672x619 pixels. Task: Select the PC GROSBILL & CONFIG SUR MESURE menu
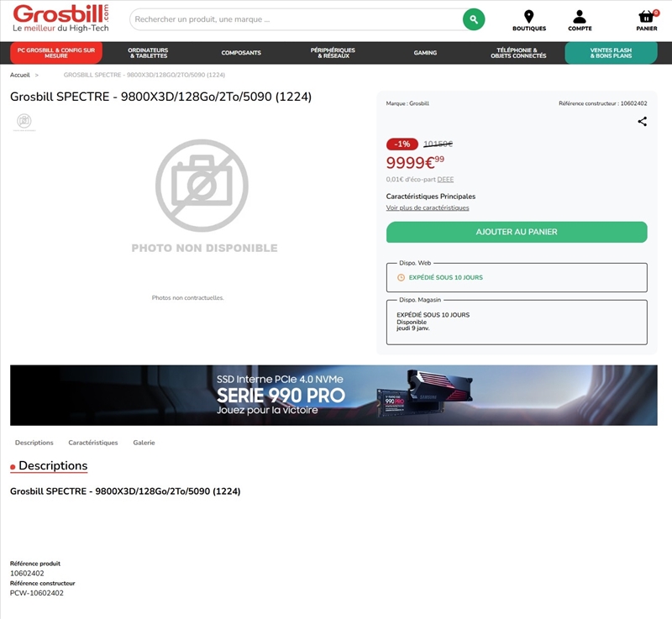tap(55, 52)
